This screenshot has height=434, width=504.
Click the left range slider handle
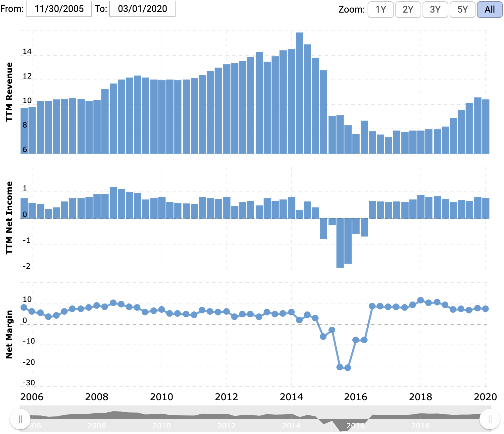[21, 419]
